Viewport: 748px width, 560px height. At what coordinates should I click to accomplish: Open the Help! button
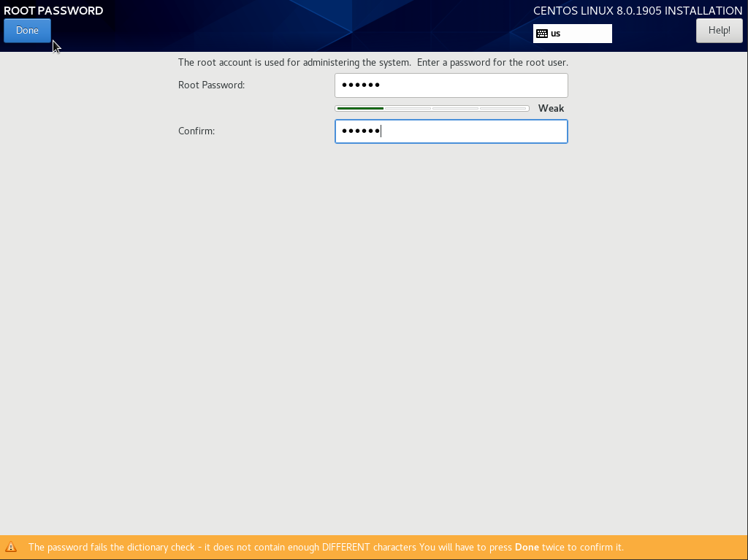(719, 31)
